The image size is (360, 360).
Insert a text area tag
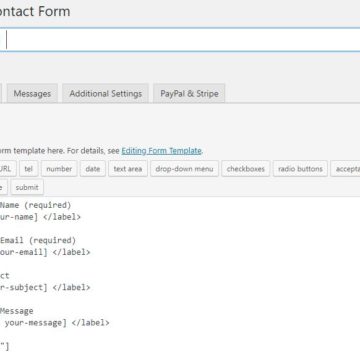coord(128,169)
